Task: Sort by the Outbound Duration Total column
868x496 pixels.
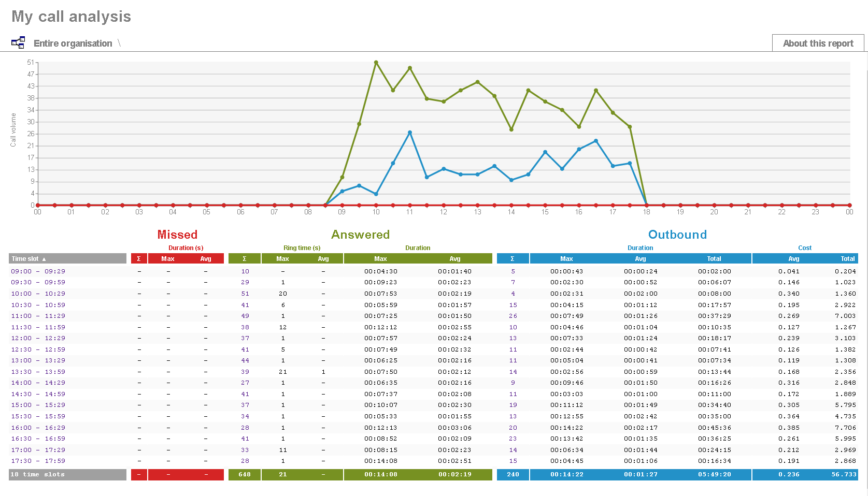Action: pyautogui.click(x=714, y=258)
